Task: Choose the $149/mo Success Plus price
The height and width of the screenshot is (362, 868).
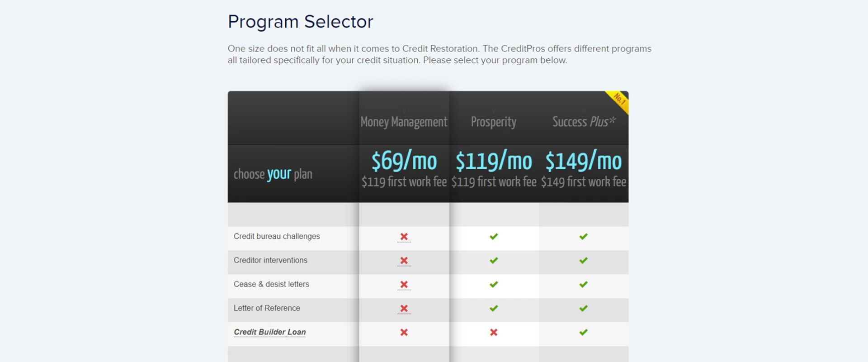Action: pos(584,162)
